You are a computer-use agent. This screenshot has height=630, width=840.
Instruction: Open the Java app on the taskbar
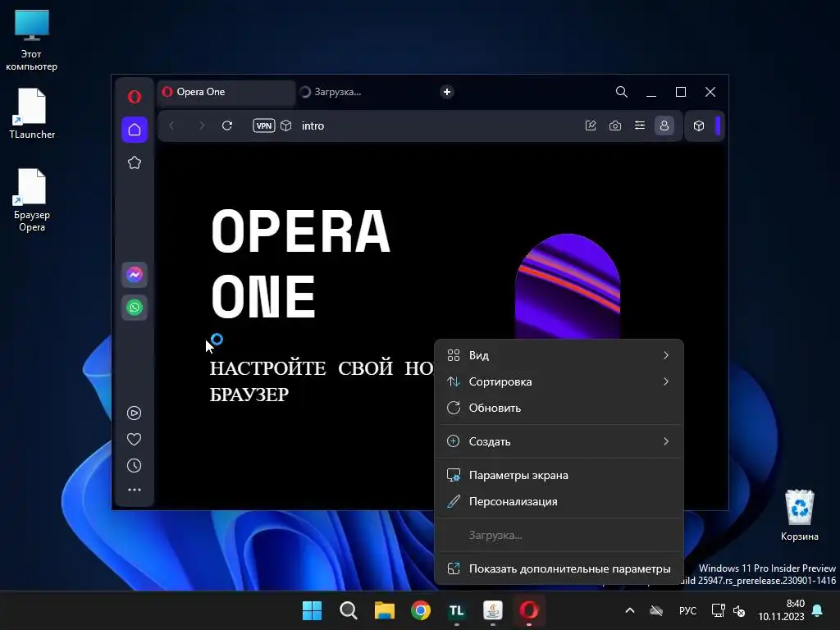493,610
